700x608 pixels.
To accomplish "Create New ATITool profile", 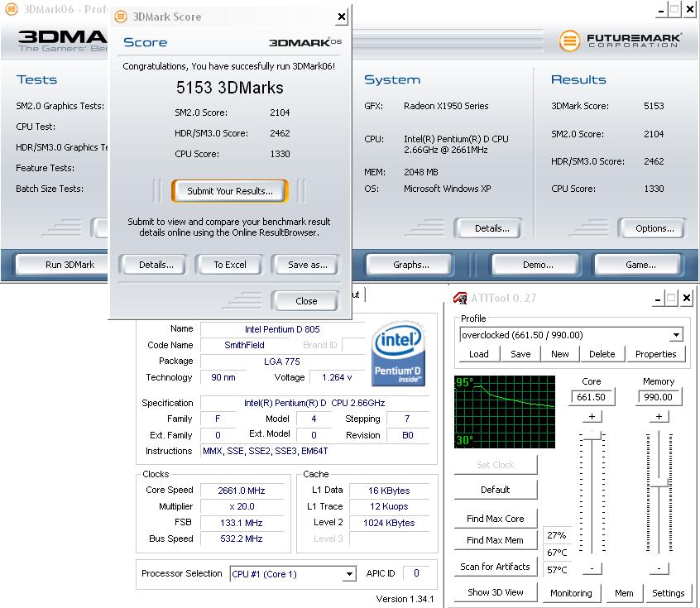I will pos(560,354).
